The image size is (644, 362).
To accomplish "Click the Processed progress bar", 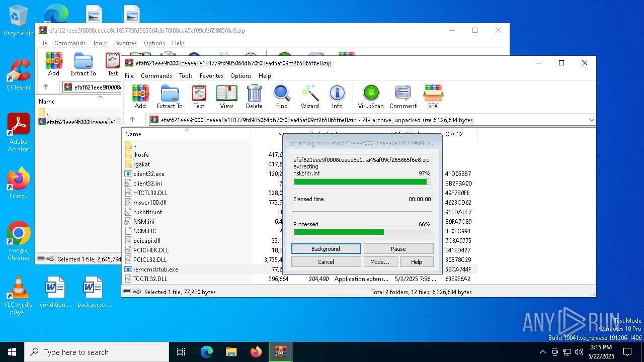I will pos(362,232).
